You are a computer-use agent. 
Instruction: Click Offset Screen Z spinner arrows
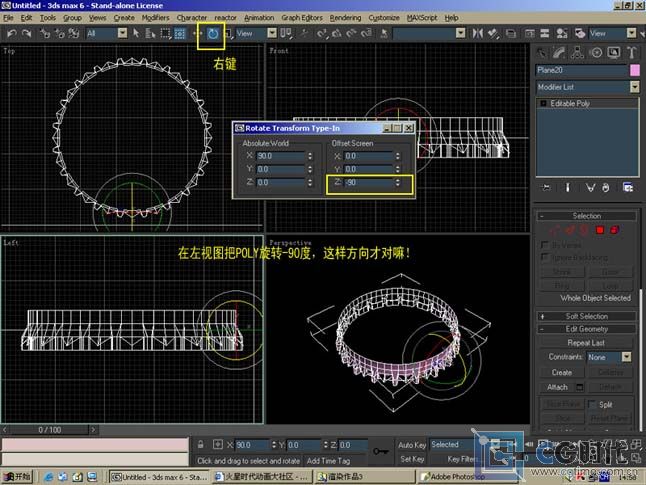(398, 183)
